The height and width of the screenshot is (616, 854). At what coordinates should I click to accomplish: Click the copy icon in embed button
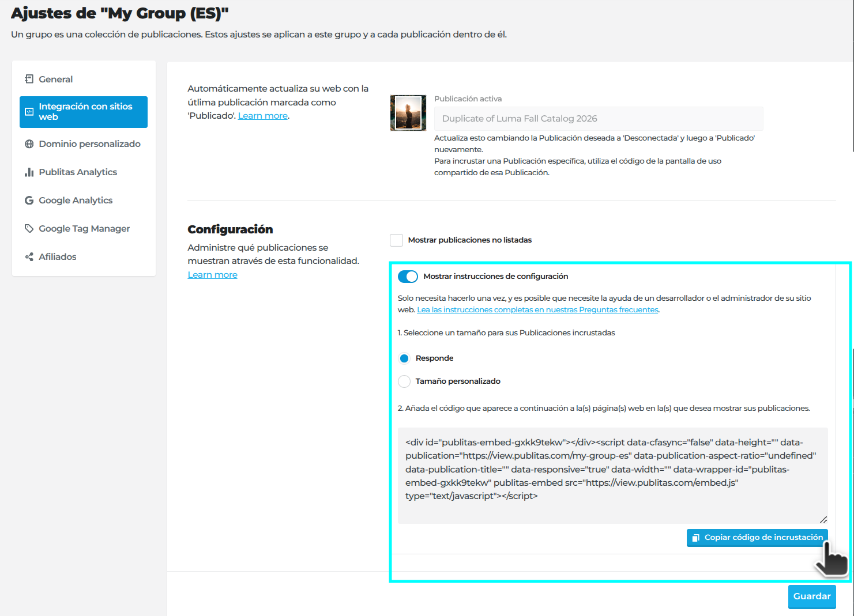tap(695, 538)
